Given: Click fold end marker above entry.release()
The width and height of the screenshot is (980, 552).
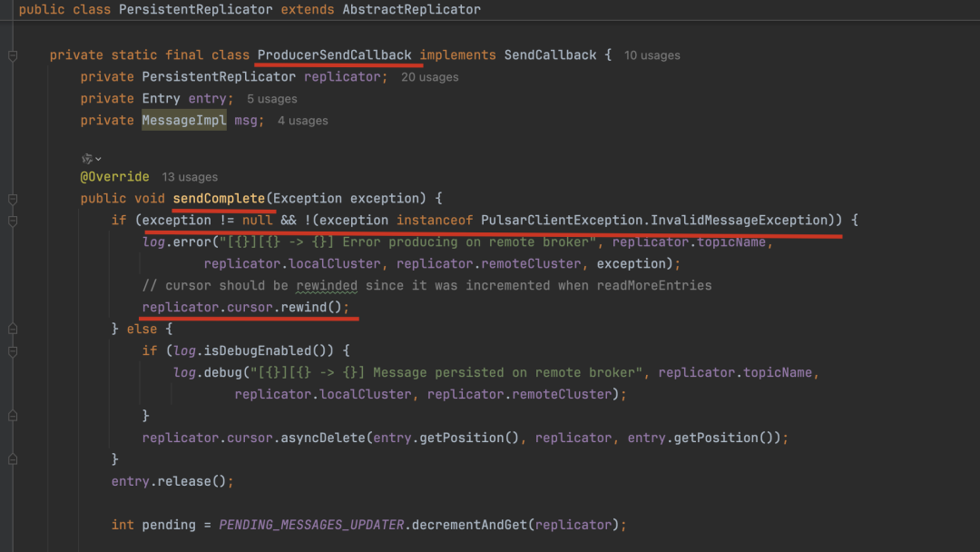Looking at the screenshot, I should [x=13, y=459].
